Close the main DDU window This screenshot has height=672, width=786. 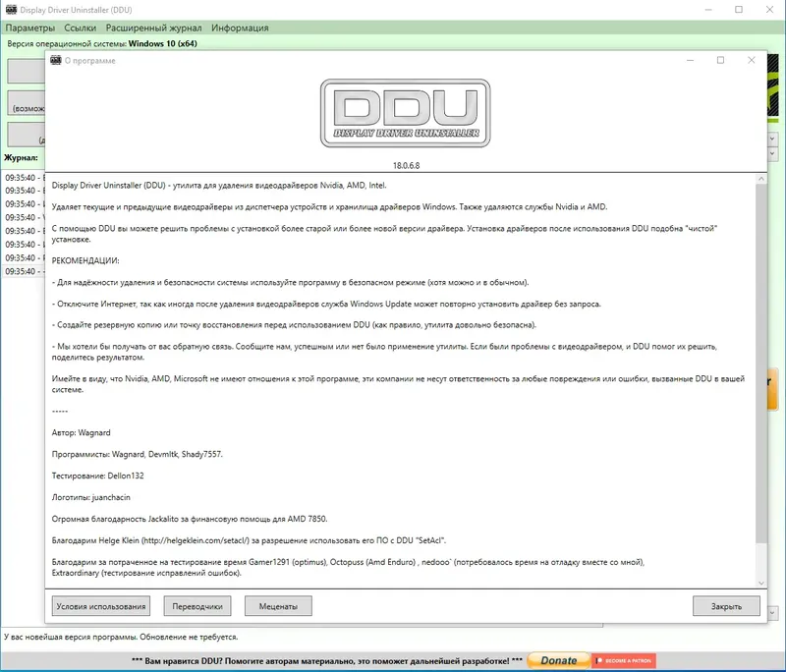(x=769, y=10)
